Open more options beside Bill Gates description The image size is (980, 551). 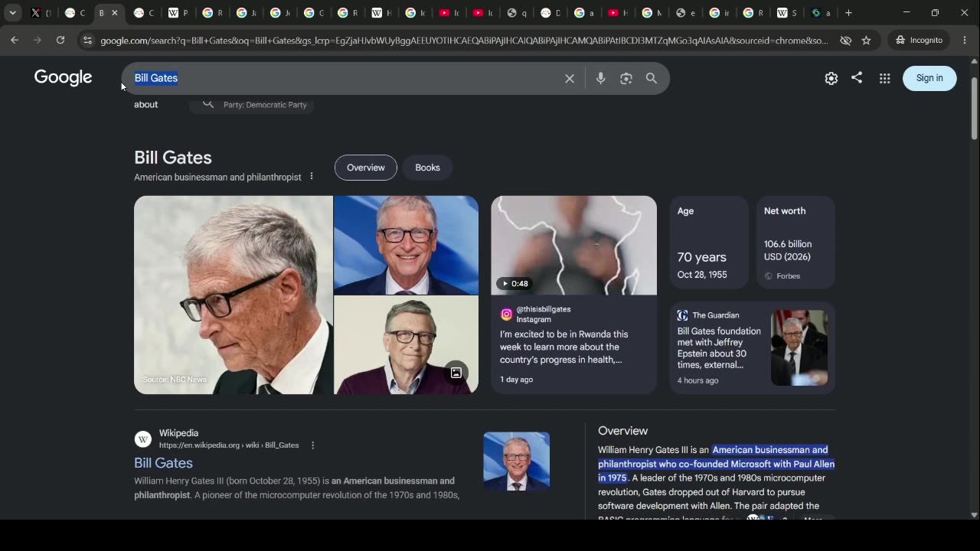[312, 177]
